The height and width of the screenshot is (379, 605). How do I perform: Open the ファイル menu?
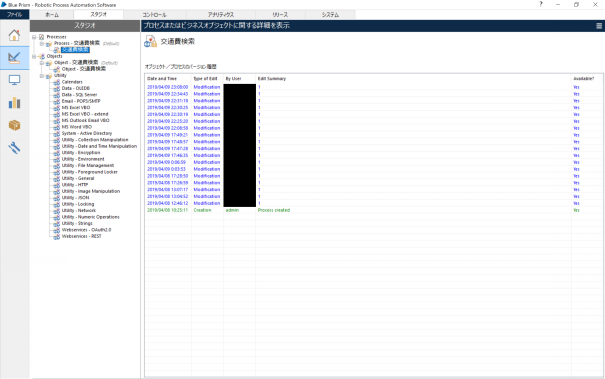[x=15, y=15]
